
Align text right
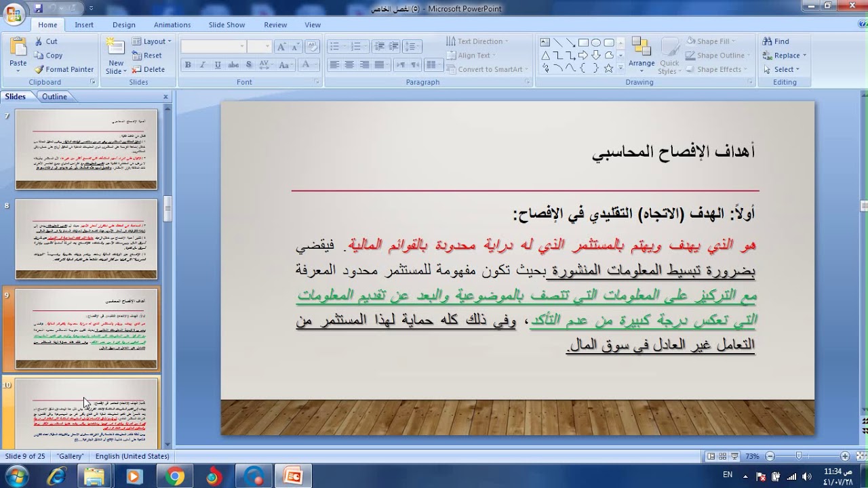click(364, 65)
